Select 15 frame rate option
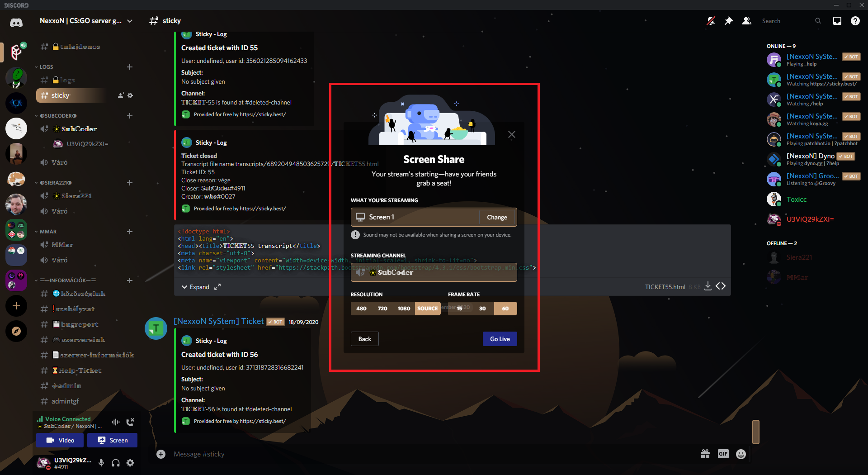The height and width of the screenshot is (475, 868). [x=459, y=309]
